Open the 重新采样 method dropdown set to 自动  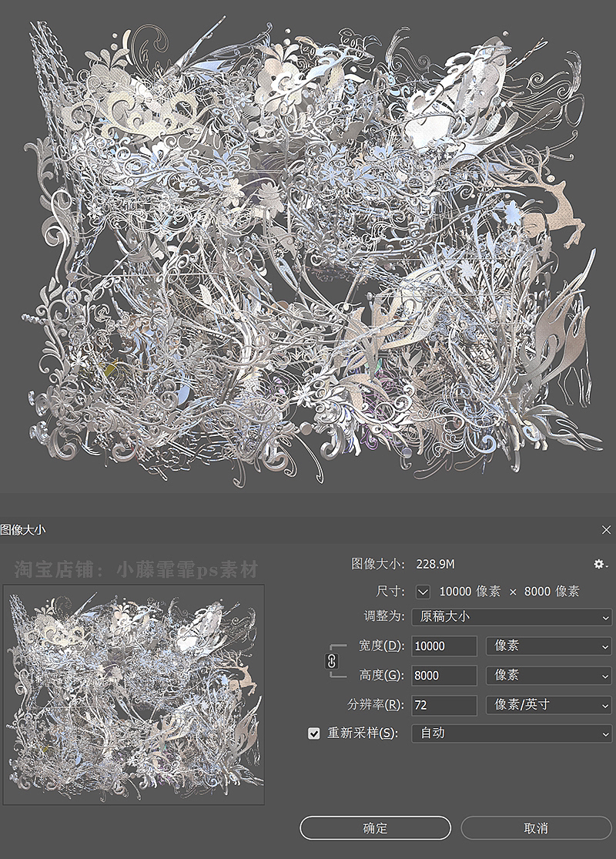pyautogui.click(x=511, y=733)
